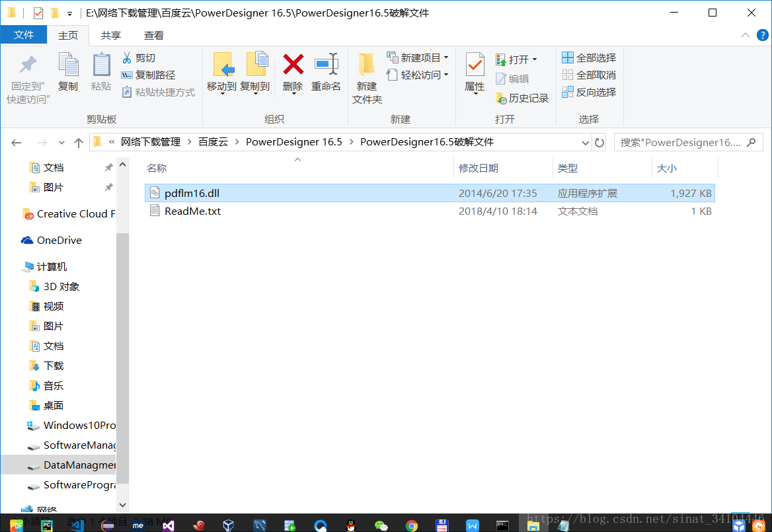Click 网络下载管理 in the address breadcrumb
This screenshot has width=772, height=532.
[151, 142]
